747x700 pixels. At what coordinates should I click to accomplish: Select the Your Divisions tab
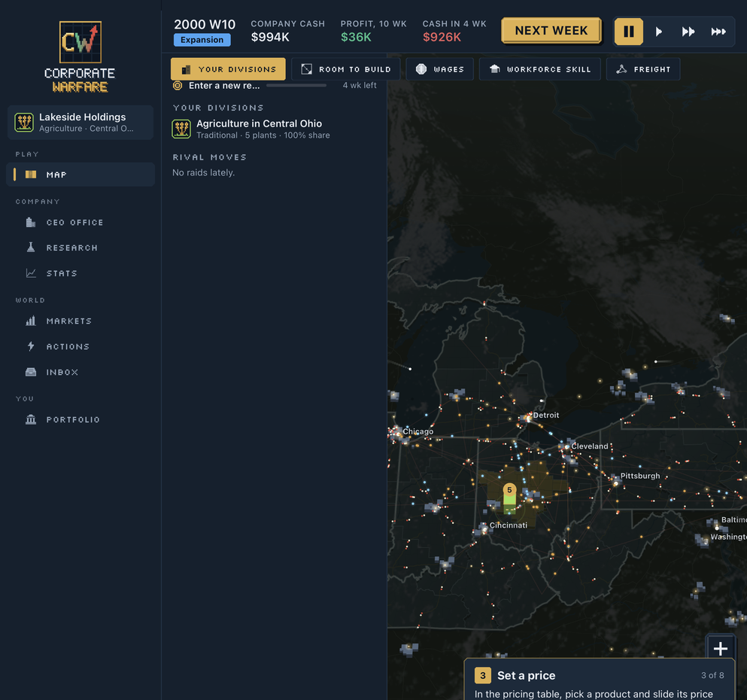(x=228, y=69)
